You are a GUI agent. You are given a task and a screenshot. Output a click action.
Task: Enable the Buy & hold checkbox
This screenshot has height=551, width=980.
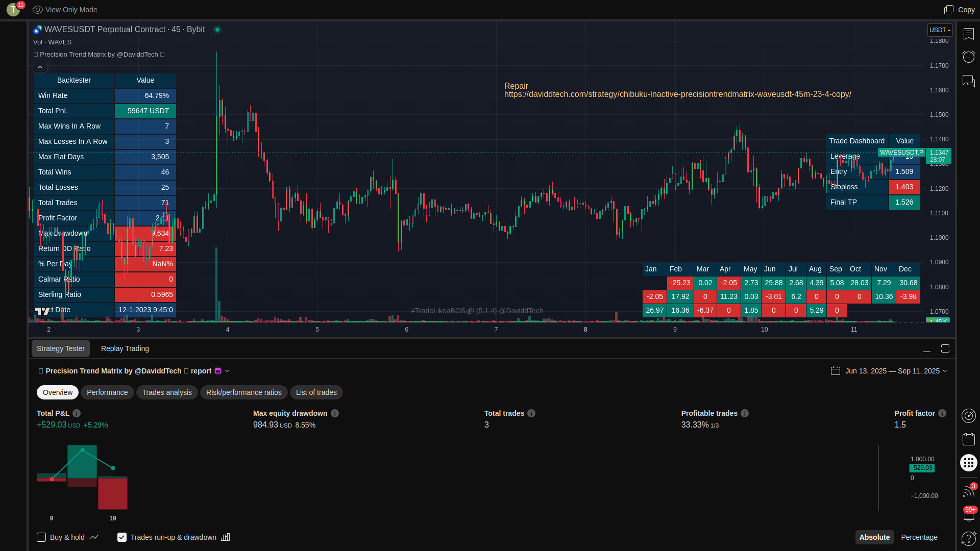click(41, 537)
